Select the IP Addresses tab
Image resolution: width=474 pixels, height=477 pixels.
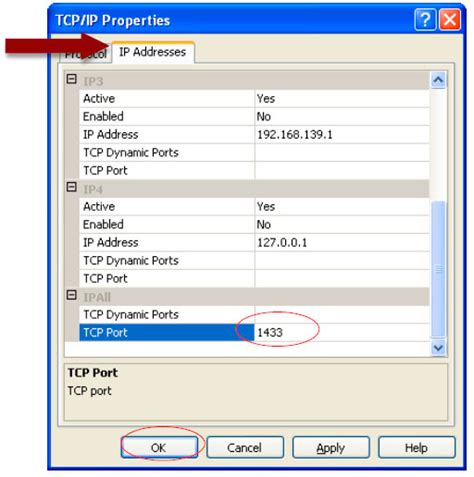pos(153,52)
